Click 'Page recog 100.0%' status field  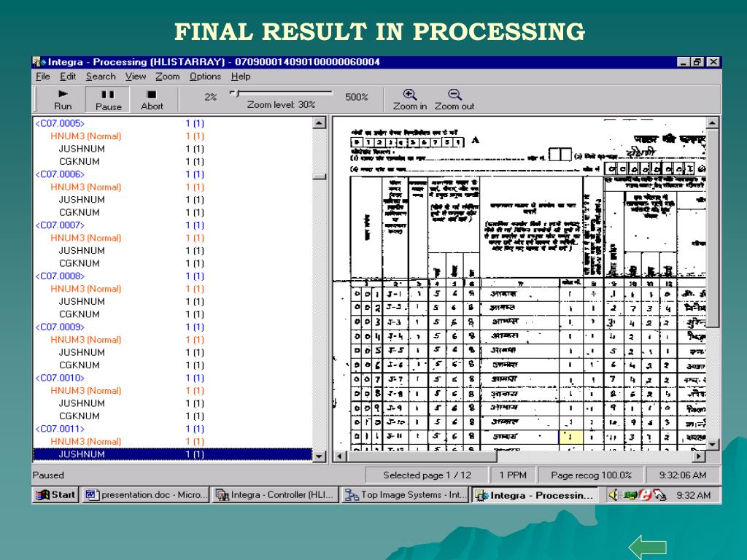coord(591,475)
